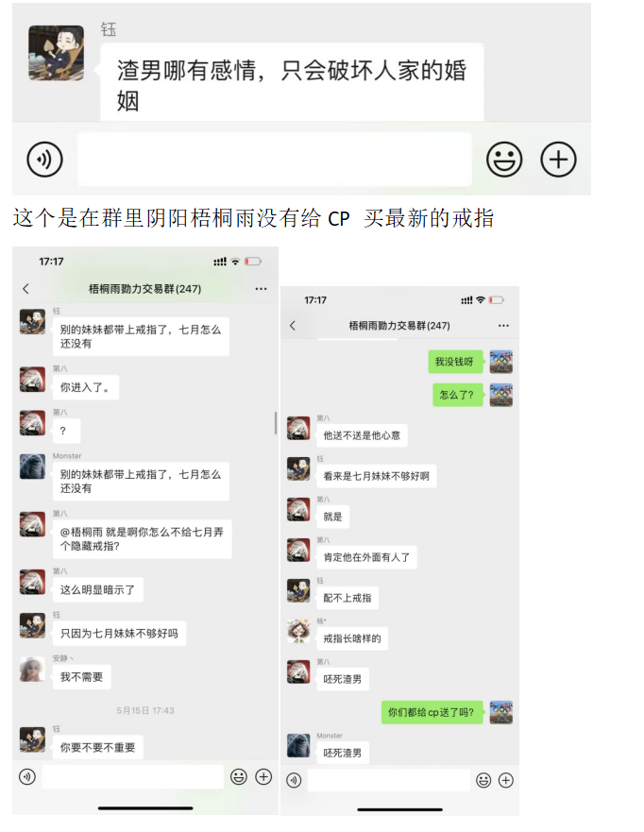Tap the plus icon in top chat bar
This screenshot has height=832, width=644.
[558, 160]
